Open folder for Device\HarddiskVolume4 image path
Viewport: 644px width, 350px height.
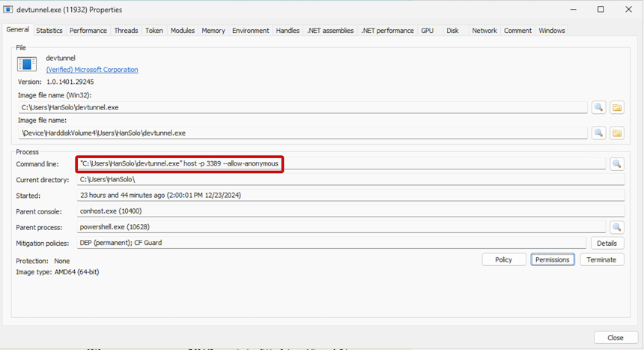coord(617,133)
